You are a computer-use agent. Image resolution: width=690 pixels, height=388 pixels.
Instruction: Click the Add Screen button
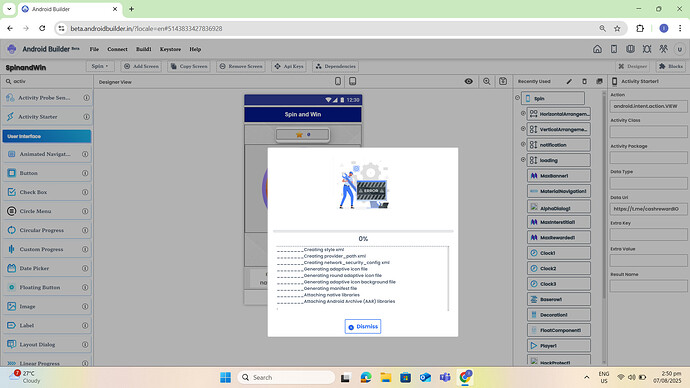coord(141,66)
